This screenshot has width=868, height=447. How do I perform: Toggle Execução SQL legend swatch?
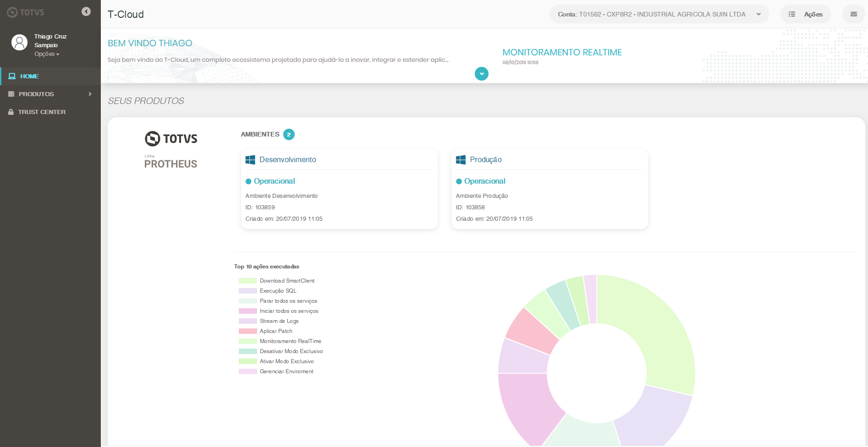click(248, 291)
